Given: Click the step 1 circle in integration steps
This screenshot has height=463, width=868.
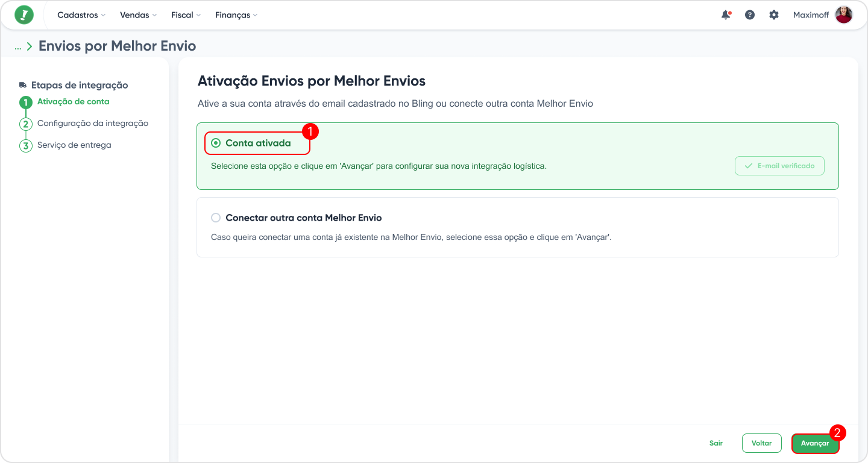Looking at the screenshot, I should pos(25,102).
